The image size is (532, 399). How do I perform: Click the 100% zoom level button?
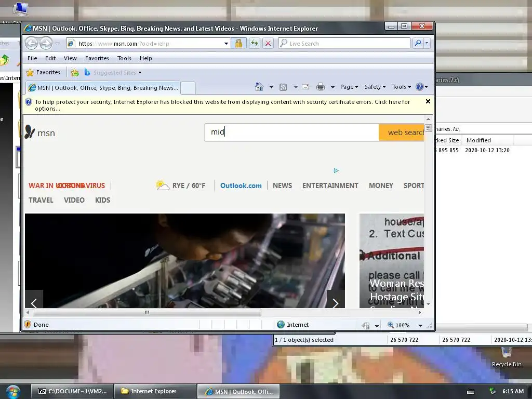click(x=398, y=325)
